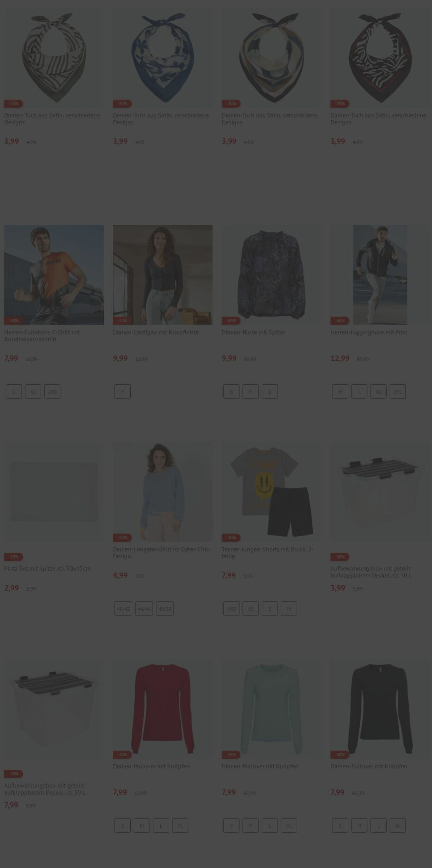This screenshot has width=432, height=868.
Task: Choose size XL for the black pullover
Action: (x=398, y=825)
